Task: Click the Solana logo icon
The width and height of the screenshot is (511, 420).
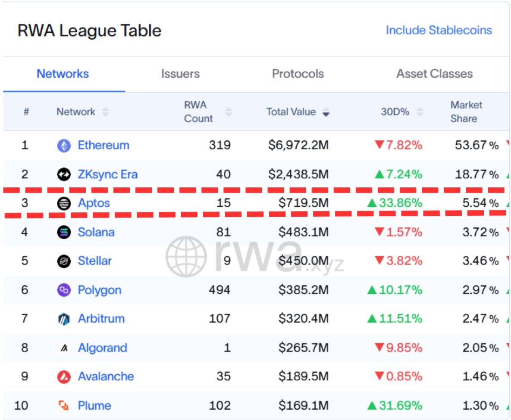Action: [64, 233]
